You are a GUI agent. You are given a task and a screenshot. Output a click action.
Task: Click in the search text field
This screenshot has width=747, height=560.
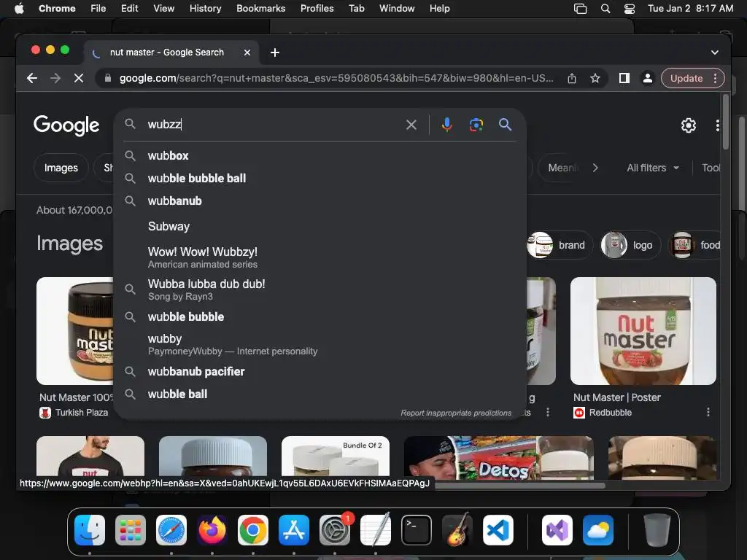point(274,124)
